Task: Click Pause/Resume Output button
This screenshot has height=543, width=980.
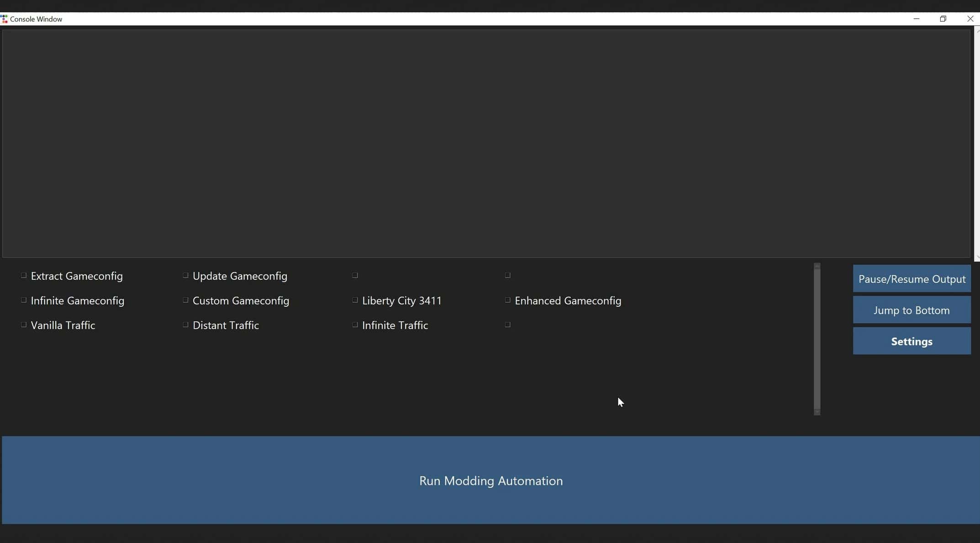Action: pyautogui.click(x=912, y=279)
